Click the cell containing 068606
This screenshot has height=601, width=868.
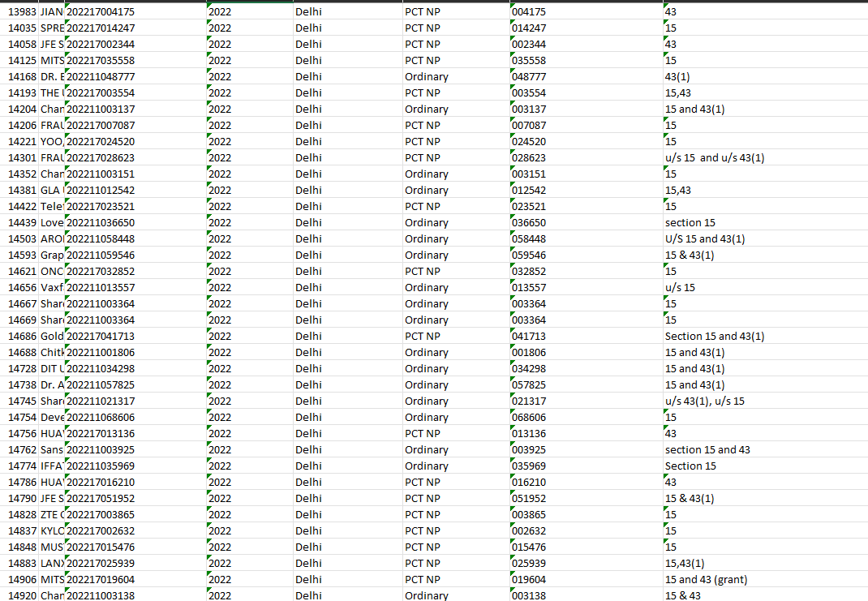[x=529, y=418]
